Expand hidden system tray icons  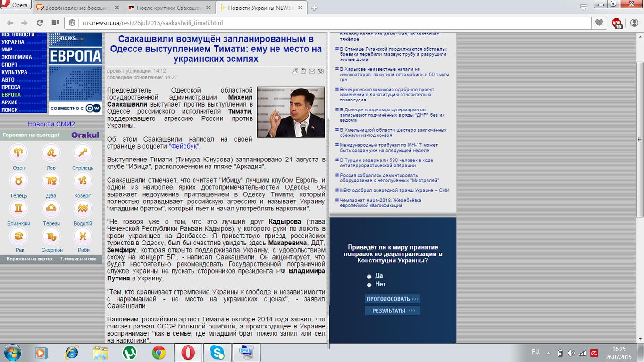coord(548,353)
